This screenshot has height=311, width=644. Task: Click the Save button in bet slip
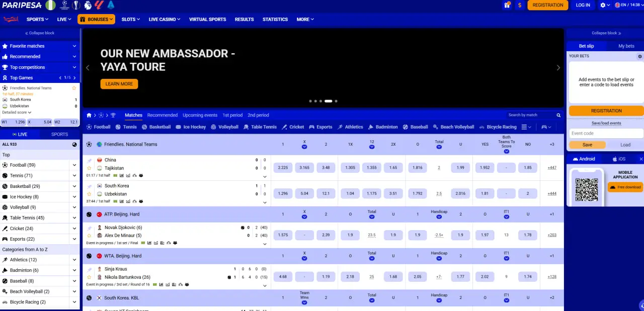tap(587, 145)
